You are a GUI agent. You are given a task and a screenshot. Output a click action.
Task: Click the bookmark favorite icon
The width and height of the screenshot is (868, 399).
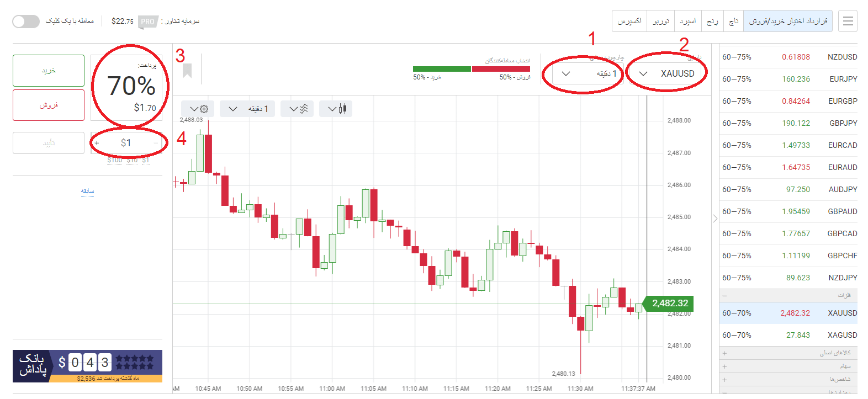click(187, 71)
